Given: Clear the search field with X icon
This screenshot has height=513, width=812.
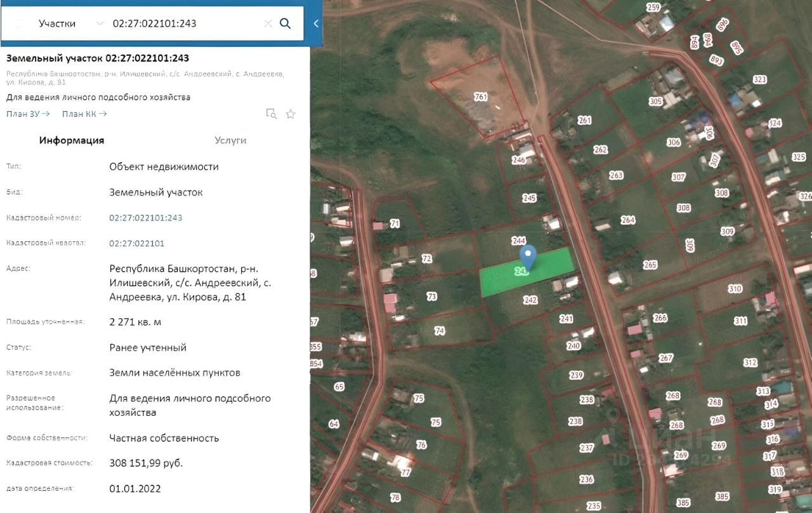Looking at the screenshot, I should pyautogui.click(x=268, y=23).
